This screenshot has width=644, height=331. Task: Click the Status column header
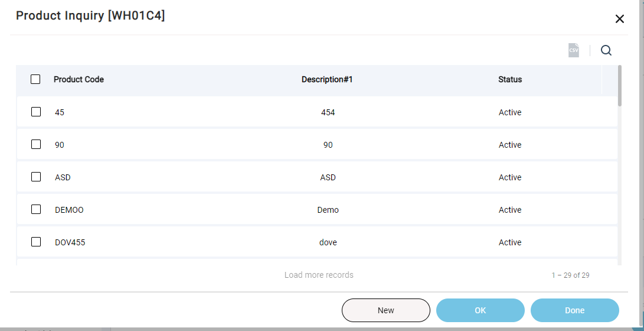[510, 79]
